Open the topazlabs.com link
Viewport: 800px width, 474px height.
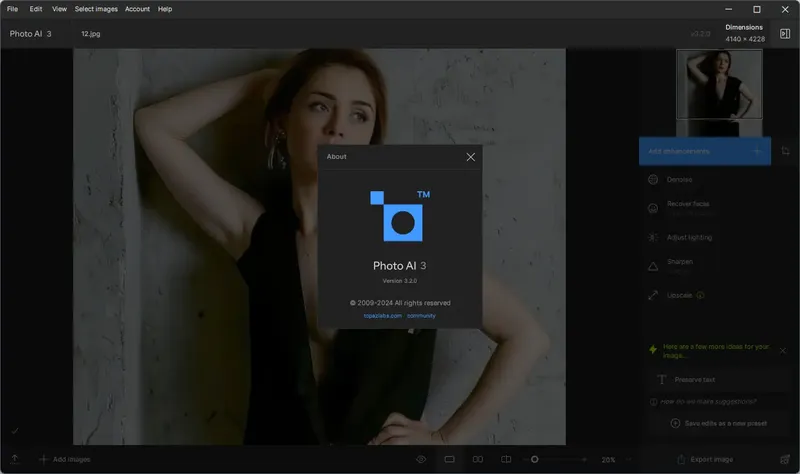point(382,315)
